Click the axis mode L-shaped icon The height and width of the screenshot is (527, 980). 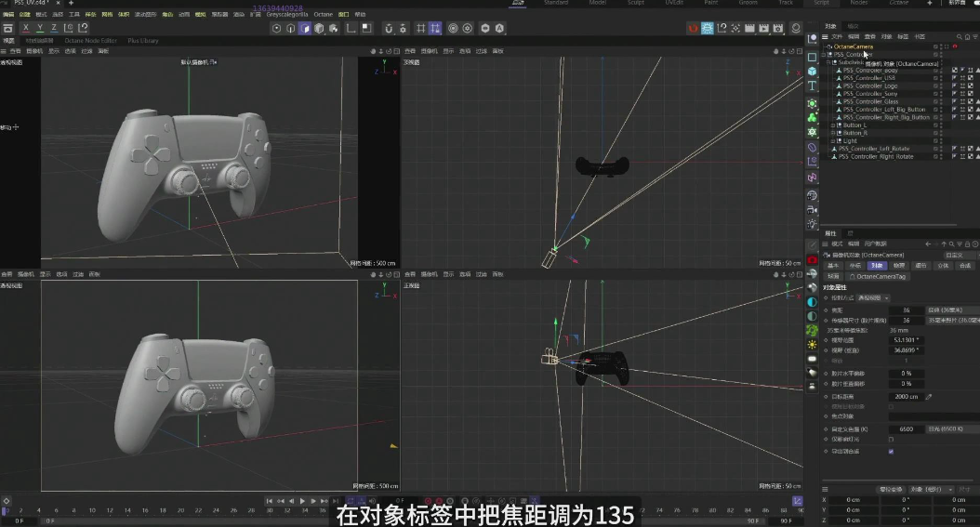(x=351, y=28)
